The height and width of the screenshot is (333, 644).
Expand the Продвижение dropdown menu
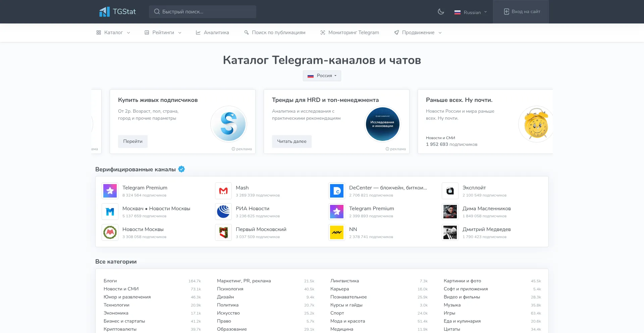point(418,33)
